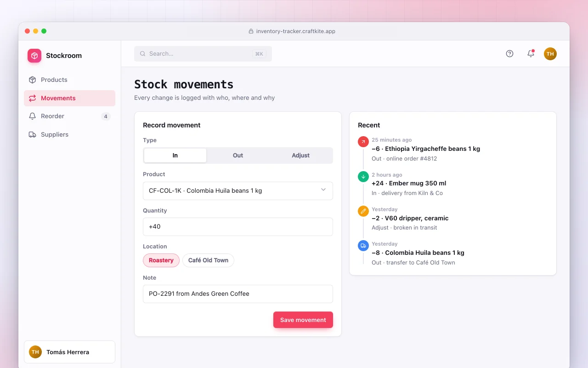Click the lock icon in the address bar
Screen dimensions: 588x368
(251, 31)
